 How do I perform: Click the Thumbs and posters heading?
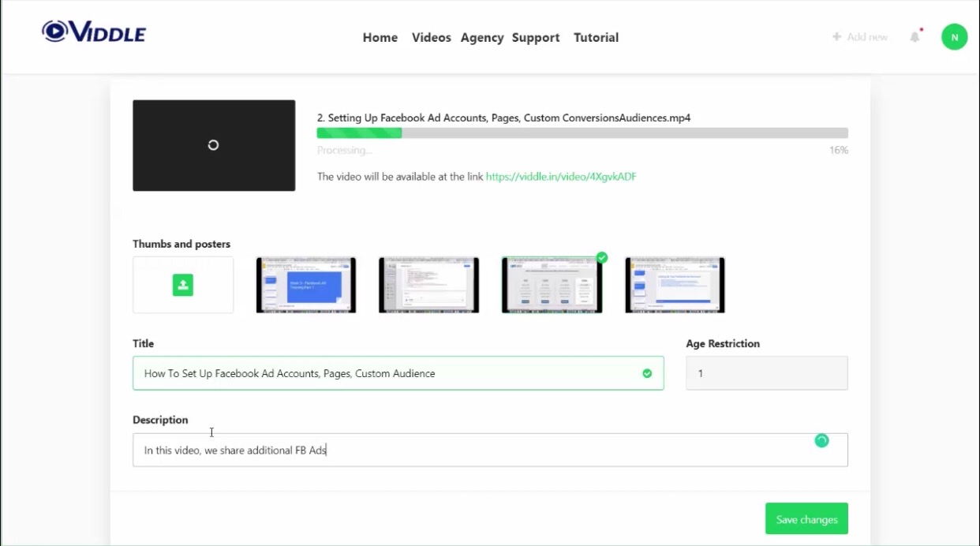pyautogui.click(x=181, y=244)
